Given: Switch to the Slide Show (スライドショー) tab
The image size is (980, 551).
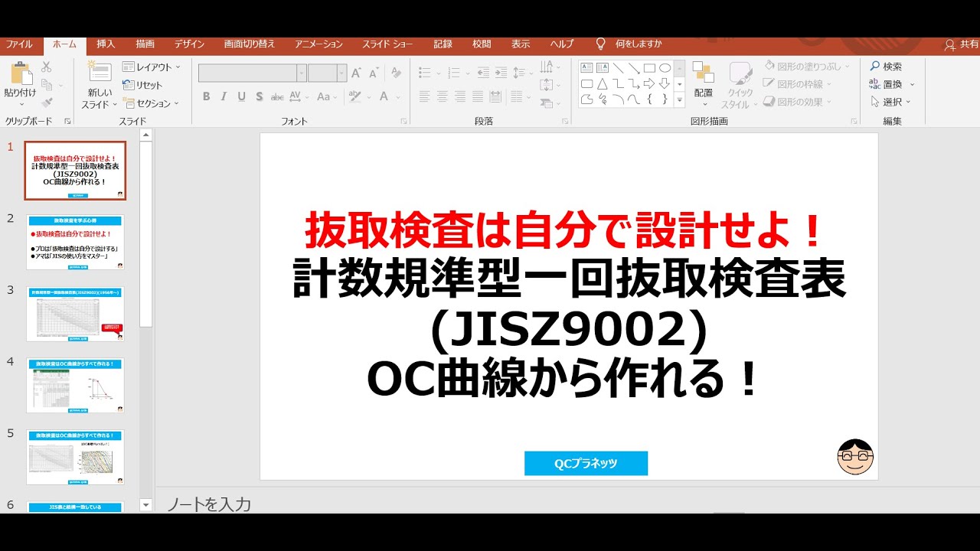Looking at the screenshot, I should coord(388,44).
